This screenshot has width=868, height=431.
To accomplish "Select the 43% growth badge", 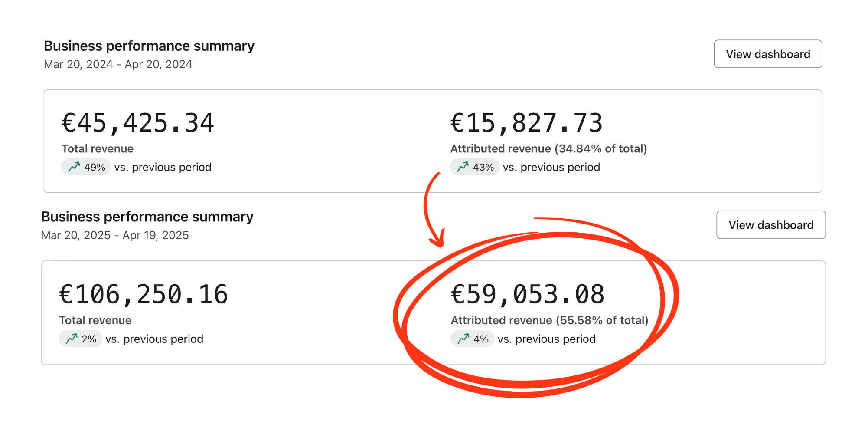I will (475, 167).
